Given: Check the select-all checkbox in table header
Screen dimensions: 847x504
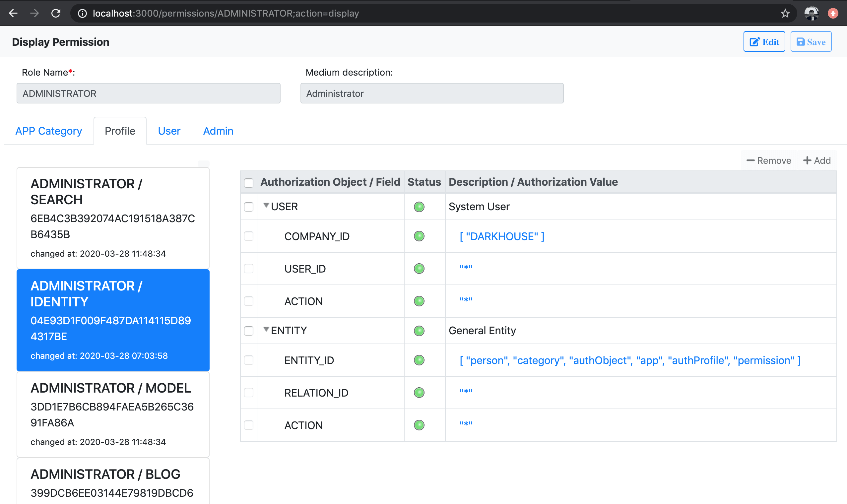Looking at the screenshot, I should click(x=249, y=182).
